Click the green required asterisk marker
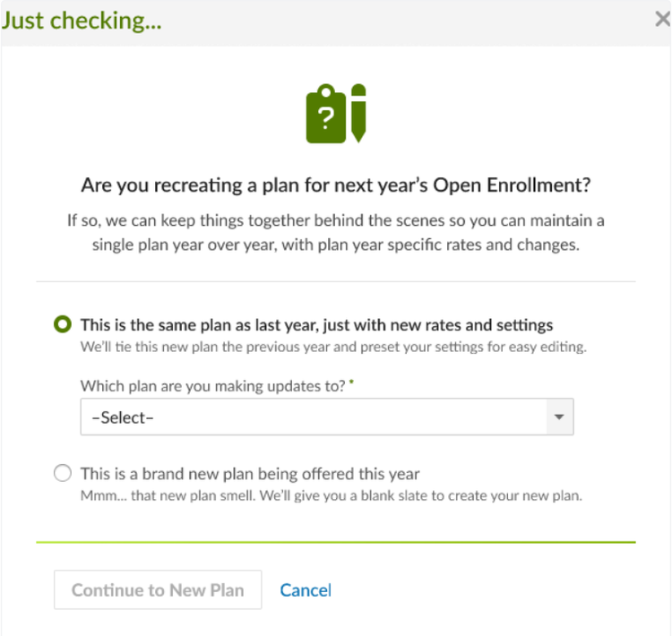672x636 pixels. [x=351, y=382]
